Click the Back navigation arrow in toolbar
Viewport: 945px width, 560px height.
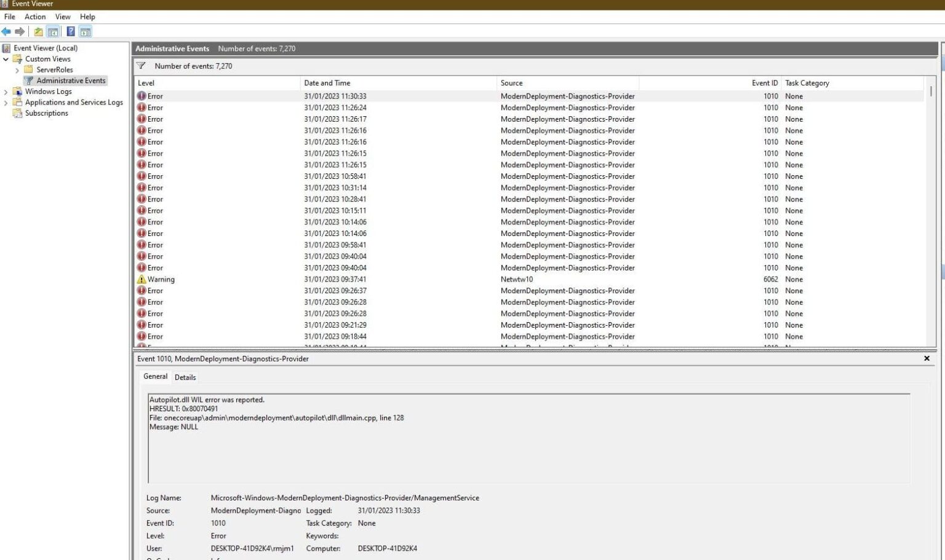[x=6, y=31]
